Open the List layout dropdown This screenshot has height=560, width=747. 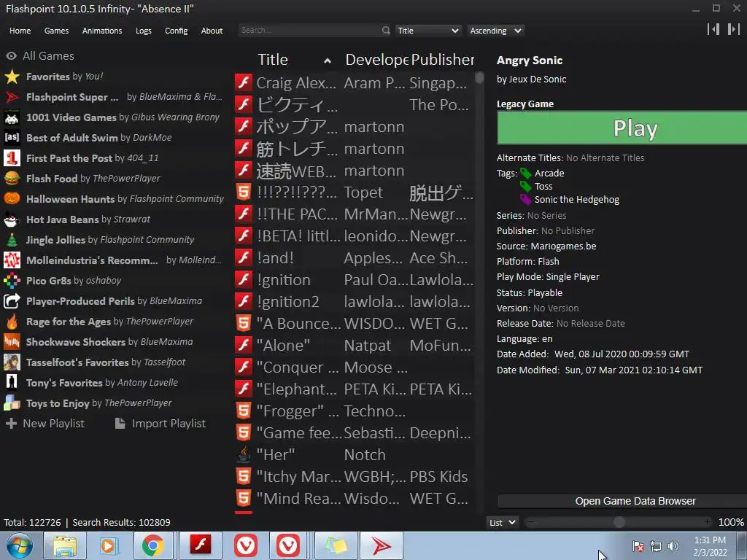click(503, 522)
